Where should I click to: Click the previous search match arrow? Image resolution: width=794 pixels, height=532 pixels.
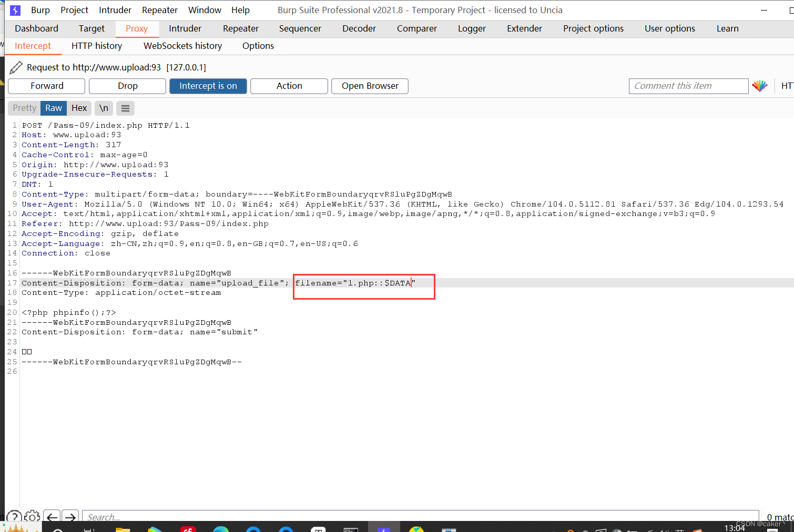point(51,517)
